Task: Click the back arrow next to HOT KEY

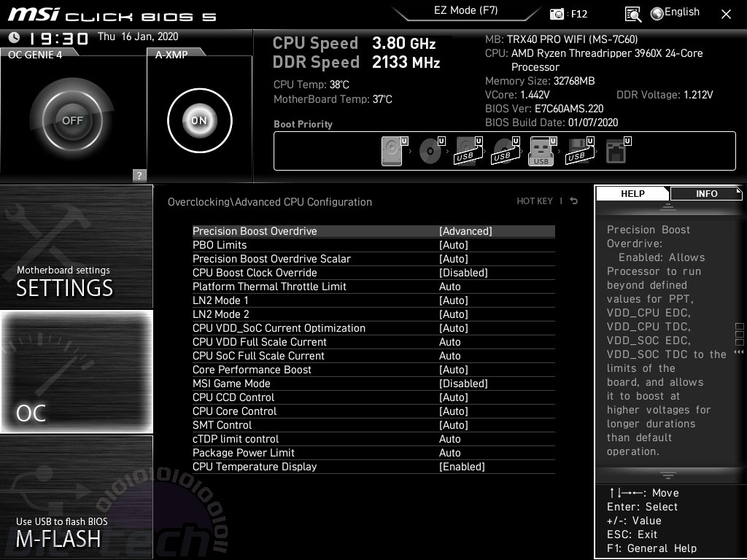Action: point(574,201)
